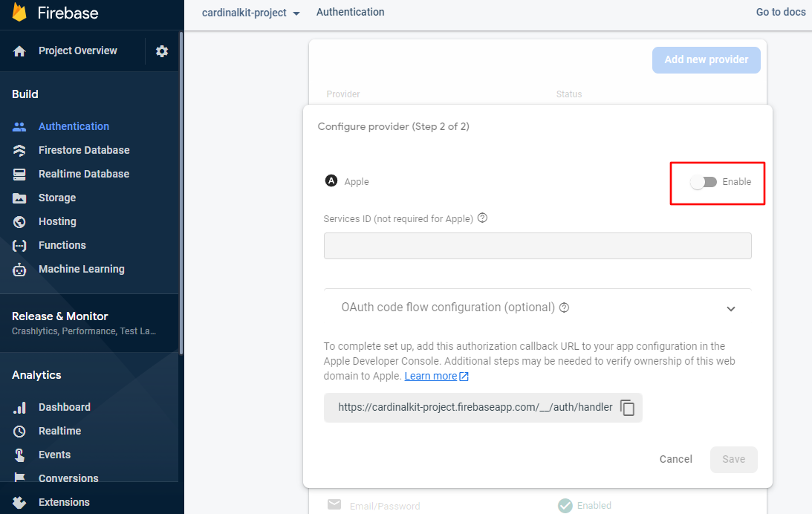812x514 pixels.
Task: Cancel the provider configuration dialog
Action: (x=675, y=459)
